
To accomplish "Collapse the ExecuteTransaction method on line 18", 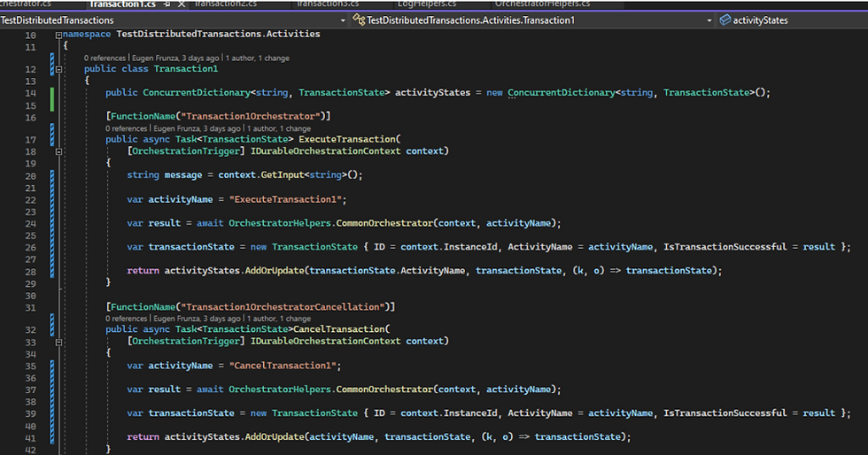I will 58,151.
